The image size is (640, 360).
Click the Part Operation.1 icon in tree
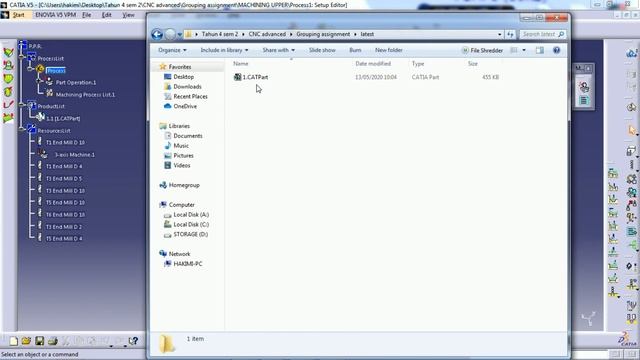[49, 82]
